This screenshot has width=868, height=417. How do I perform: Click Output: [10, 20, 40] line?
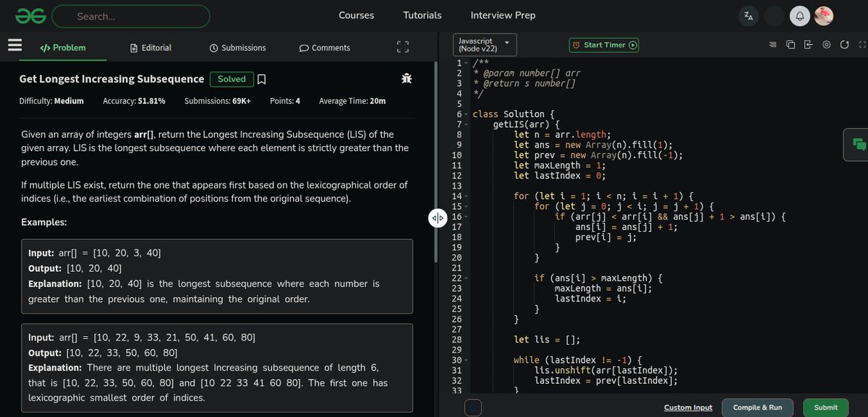click(75, 268)
